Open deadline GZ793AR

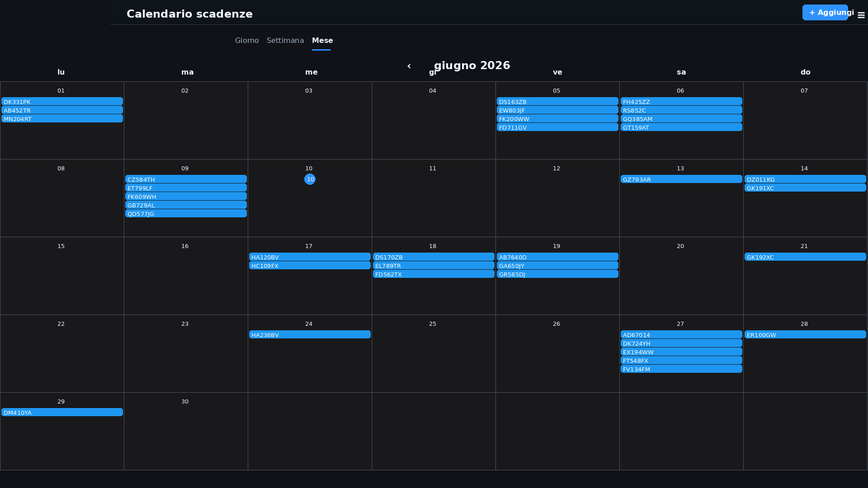pyautogui.click(x=681, y=179)
